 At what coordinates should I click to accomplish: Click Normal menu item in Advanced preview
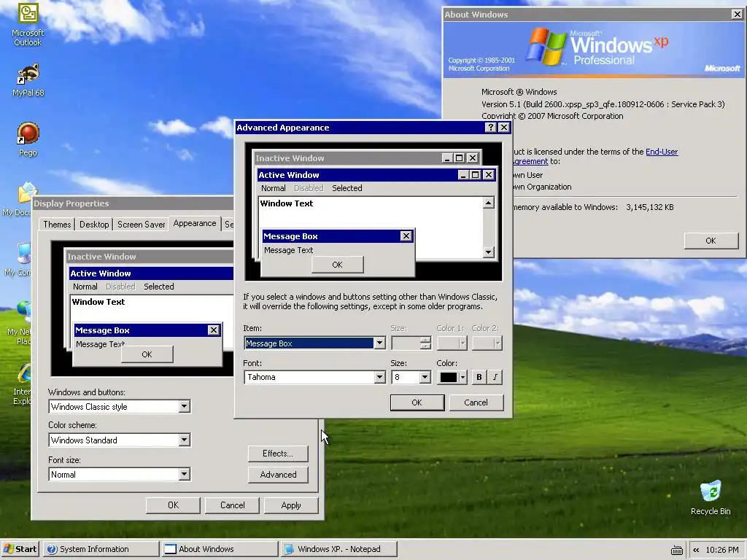273,188
